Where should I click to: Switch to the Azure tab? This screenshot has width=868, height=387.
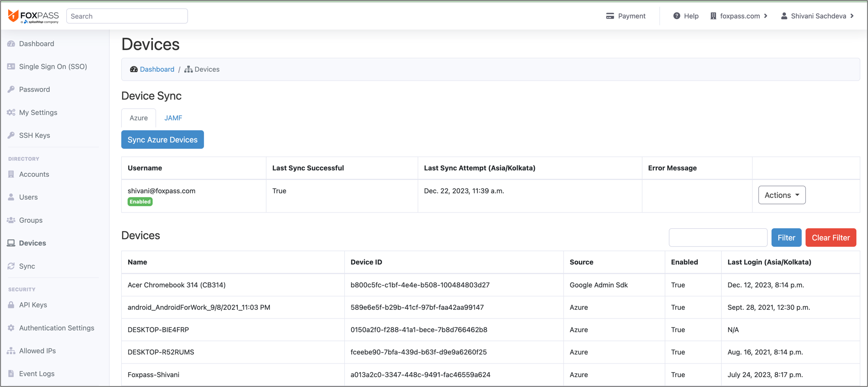pos(139,118)
